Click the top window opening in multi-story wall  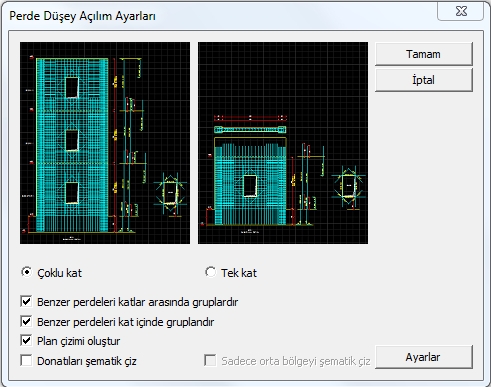point(72,87)
